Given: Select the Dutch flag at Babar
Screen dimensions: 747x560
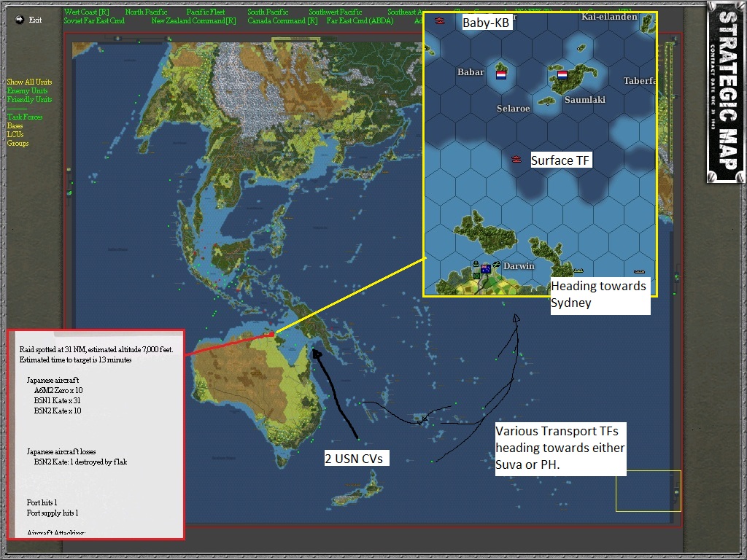Looking at the screenshot, I should click(501, 75).
